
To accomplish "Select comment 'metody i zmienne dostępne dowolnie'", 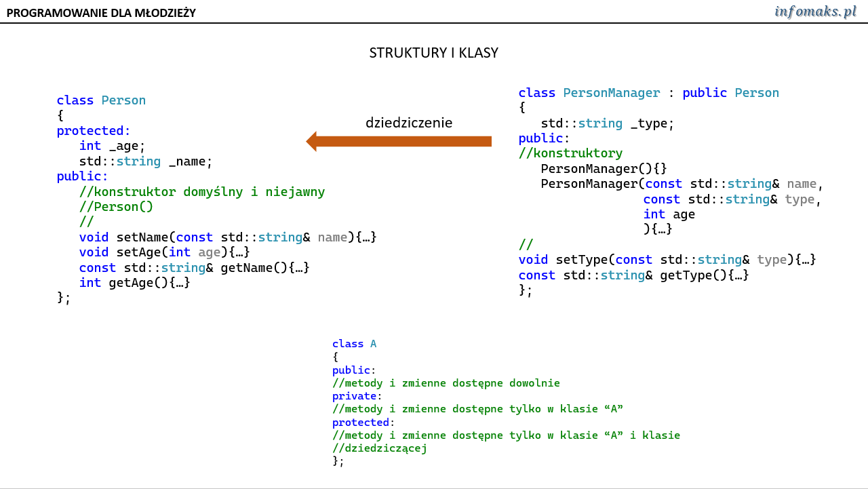I will 446,383.
